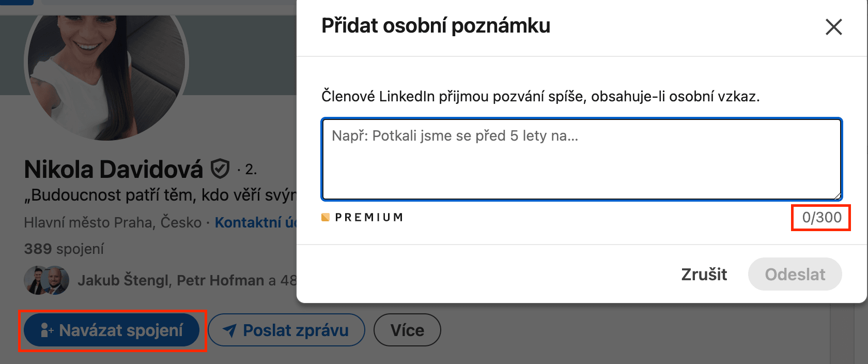Focus the personal note text field

(x=582, y=159)
